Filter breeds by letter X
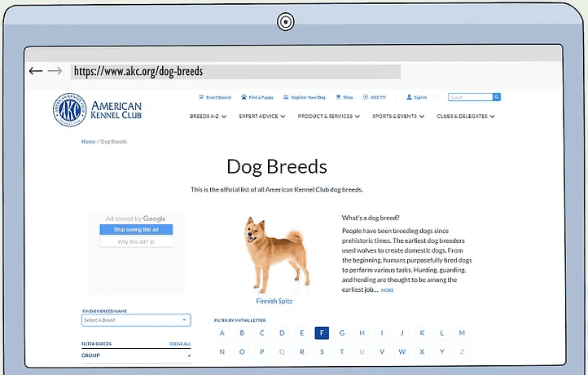 [422, 351]
